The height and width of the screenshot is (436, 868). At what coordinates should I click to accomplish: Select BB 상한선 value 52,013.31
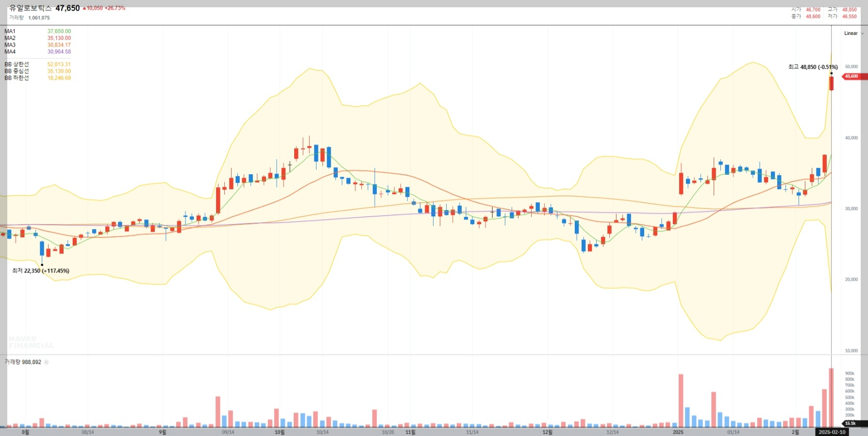[x=59, y=65]
